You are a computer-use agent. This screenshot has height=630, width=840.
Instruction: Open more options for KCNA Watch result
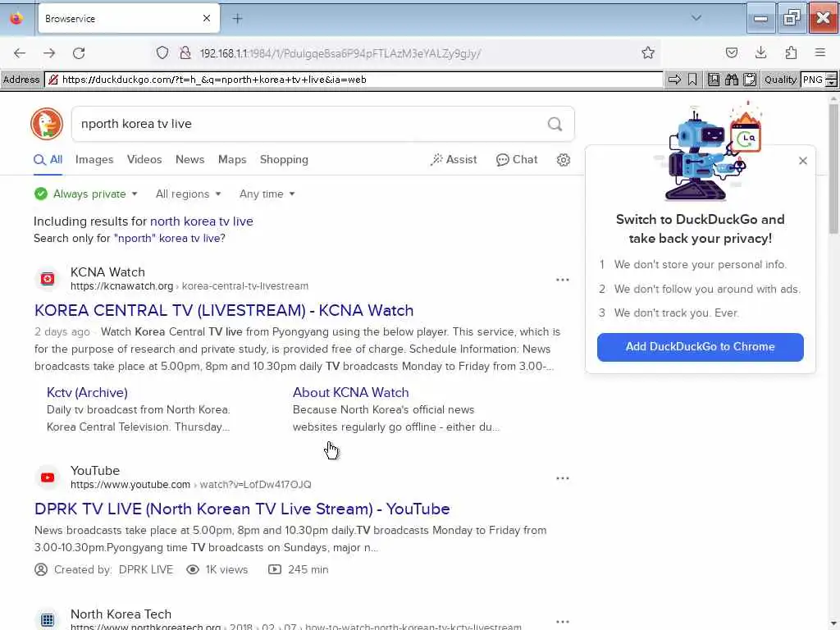click(562, 280)
